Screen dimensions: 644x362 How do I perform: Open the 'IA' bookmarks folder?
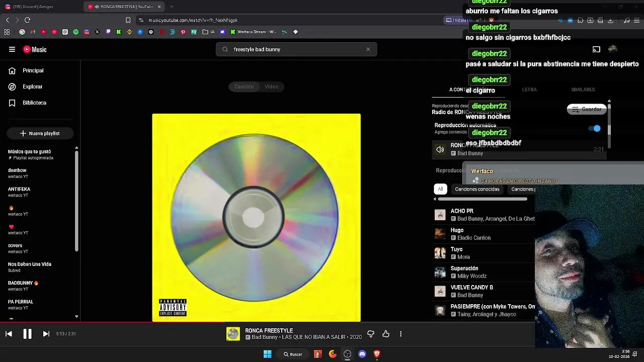coord(208,32)
